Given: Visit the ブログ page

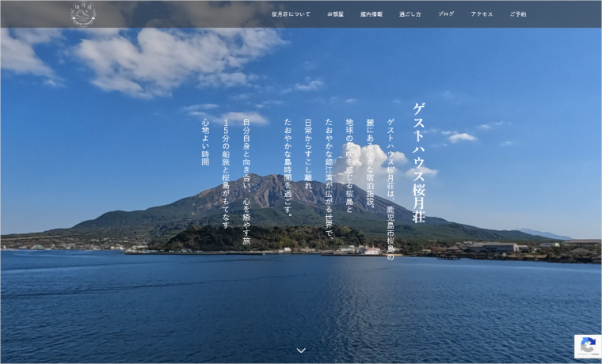Looking at the screenshot, I should pos(446,14).
